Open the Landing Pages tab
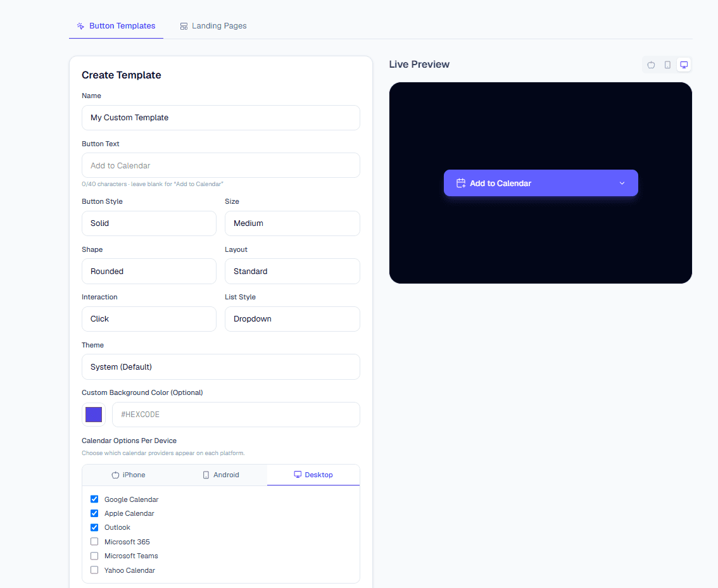Screen dimensions: 718x588 coord(213,26)
